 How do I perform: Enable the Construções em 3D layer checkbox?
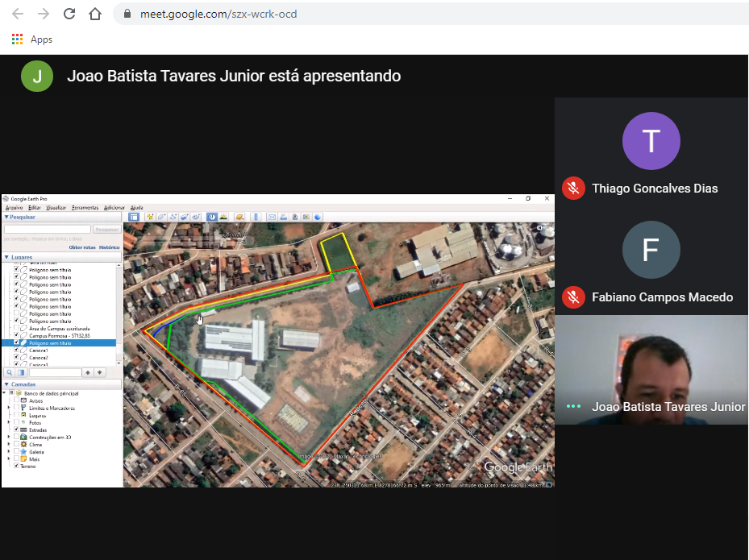pyautogui.click(x=16, y=437)
